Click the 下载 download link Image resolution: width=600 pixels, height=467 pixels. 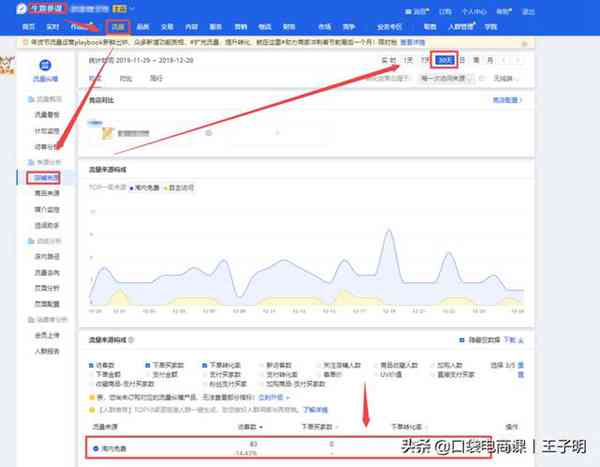[x=510, y=340]
